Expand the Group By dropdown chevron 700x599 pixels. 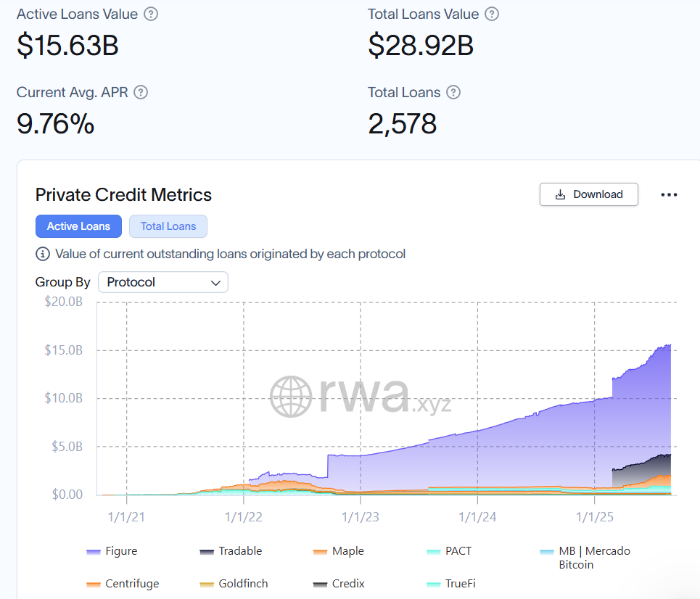pyautogui.click(x=215, y=282)
